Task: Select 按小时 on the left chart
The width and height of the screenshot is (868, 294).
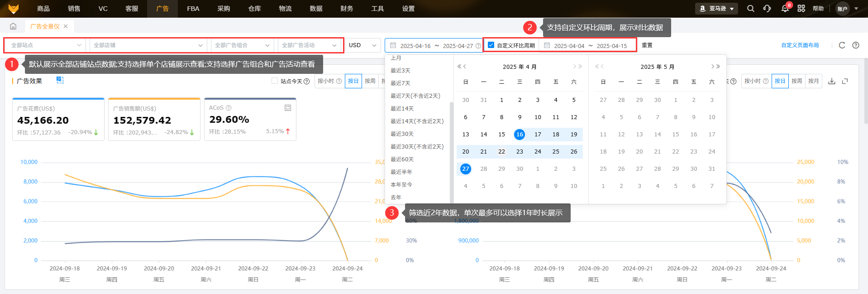Action: [329, 81]
